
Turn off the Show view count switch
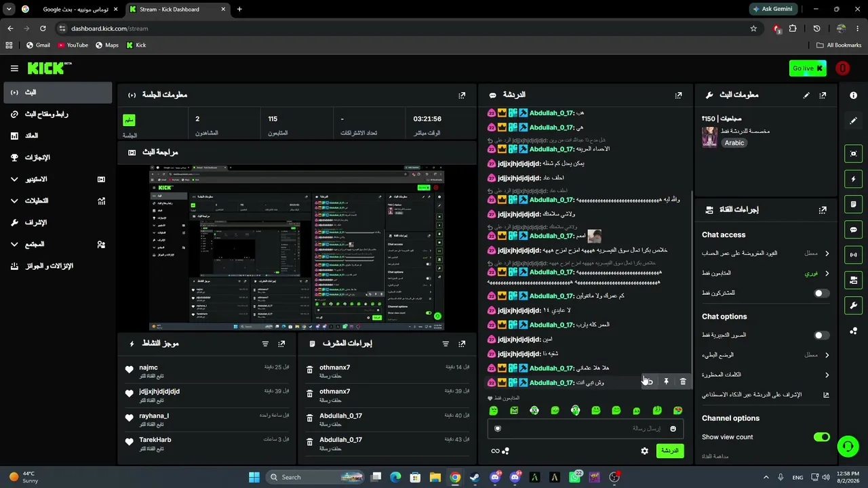point(822,437)
